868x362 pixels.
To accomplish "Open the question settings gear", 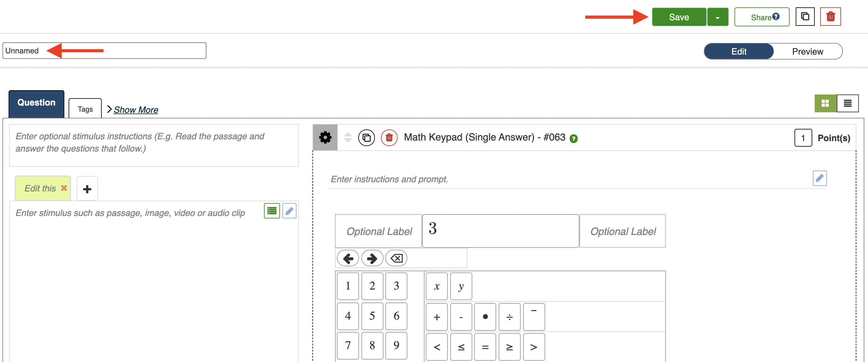I will (x=325, y=138).
